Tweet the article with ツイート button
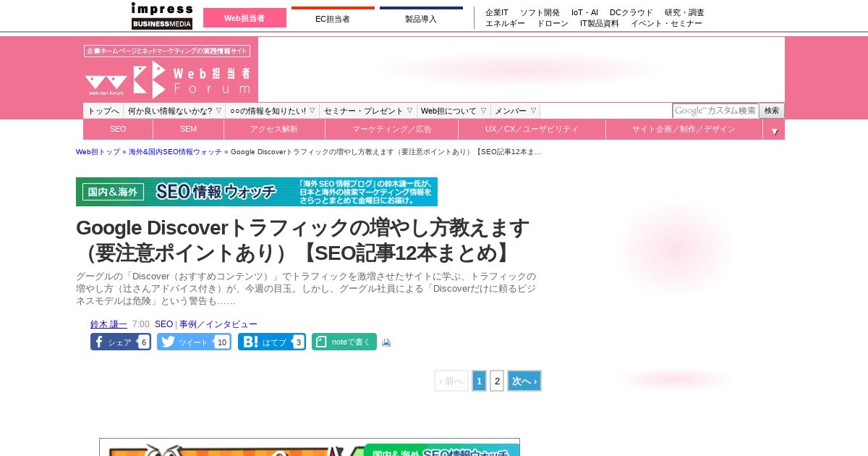868x456 pixels. pyautogui.click(x=194, y=342)
